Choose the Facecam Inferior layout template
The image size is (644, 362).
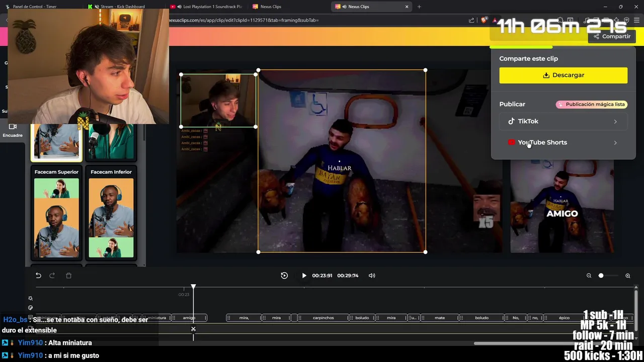coord(111,213)
